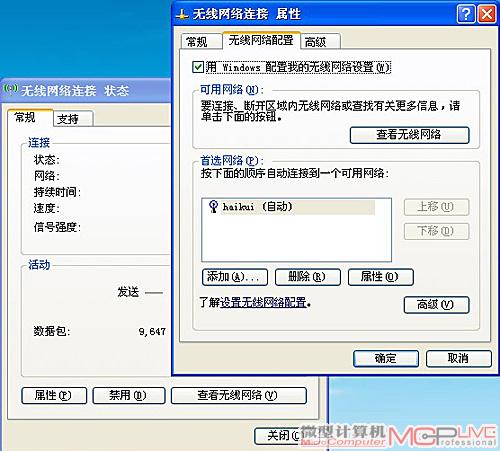
Task: Click 属性(P) button in status window
Action: [x=54, y=395]
